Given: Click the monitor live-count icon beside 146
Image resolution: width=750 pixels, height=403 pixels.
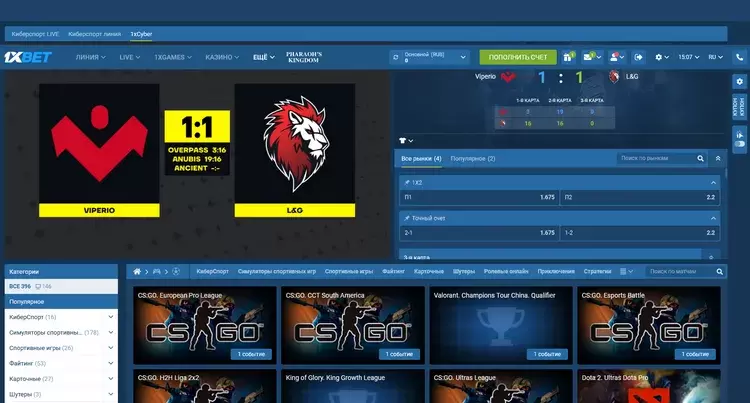Looking at the screenshot, I should tap(38, 286).
